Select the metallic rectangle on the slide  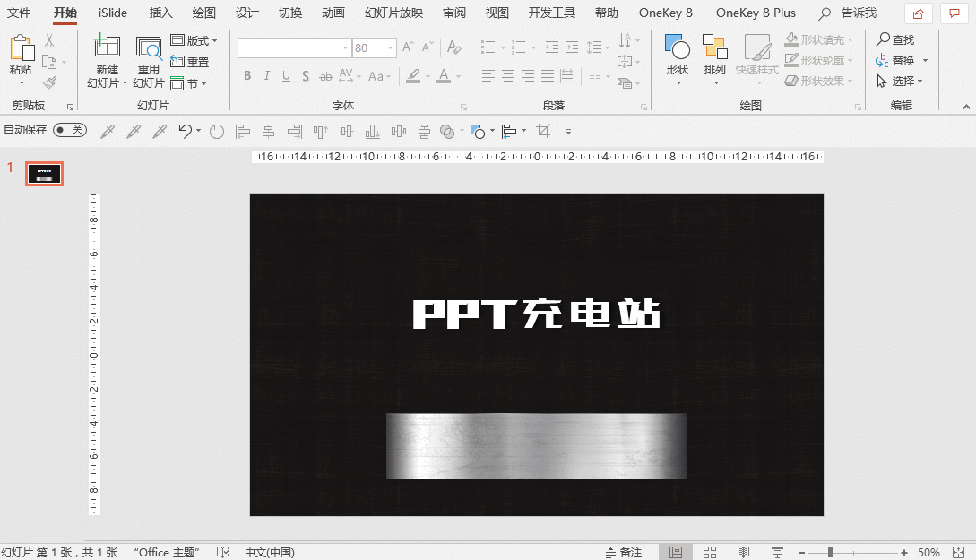pyautogui.click(x=537, y=446)
